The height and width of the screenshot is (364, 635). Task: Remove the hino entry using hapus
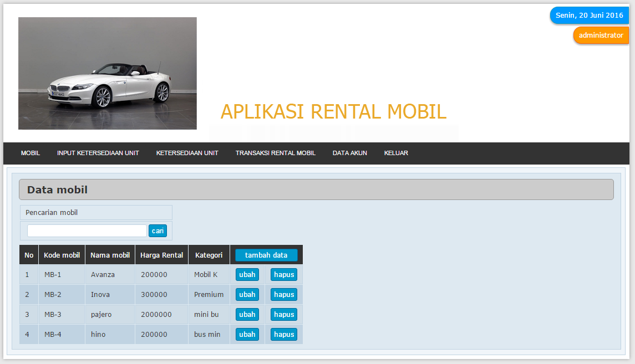(x=283, y=334)
